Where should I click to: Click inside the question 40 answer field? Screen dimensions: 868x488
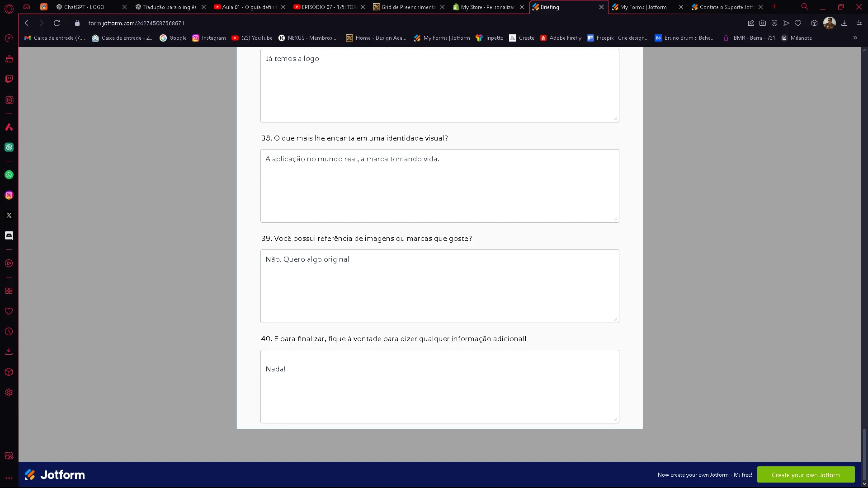point(439,386)
